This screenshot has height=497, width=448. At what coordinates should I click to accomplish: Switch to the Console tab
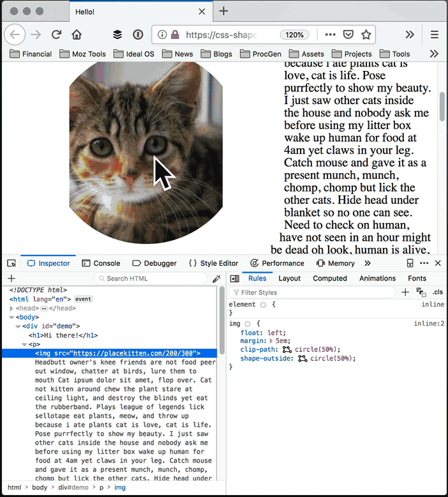click(101, 263)
